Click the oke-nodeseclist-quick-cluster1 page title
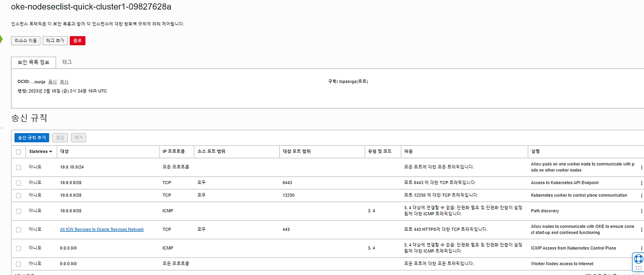This screenshot has height=275, width=644. click(91, 8)
